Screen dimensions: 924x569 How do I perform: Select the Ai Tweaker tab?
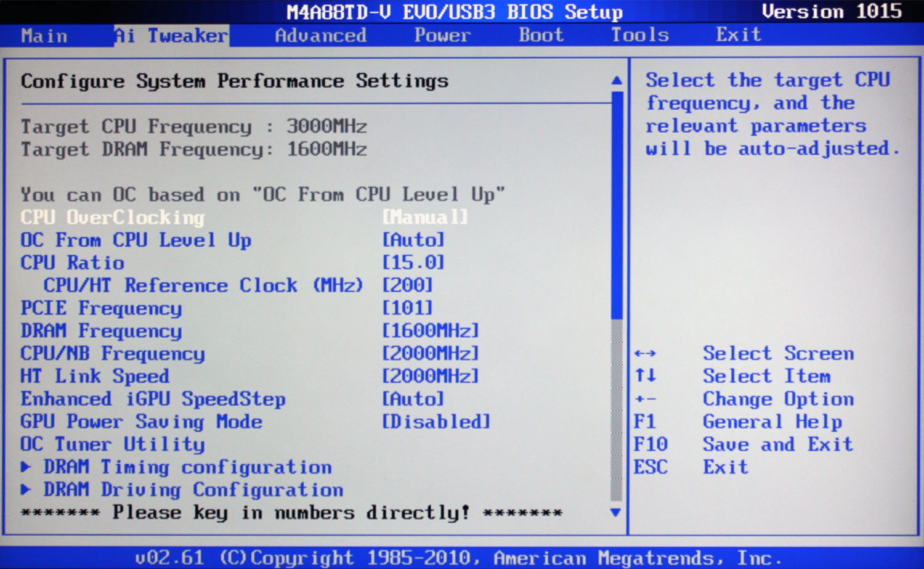click(171, 36)
